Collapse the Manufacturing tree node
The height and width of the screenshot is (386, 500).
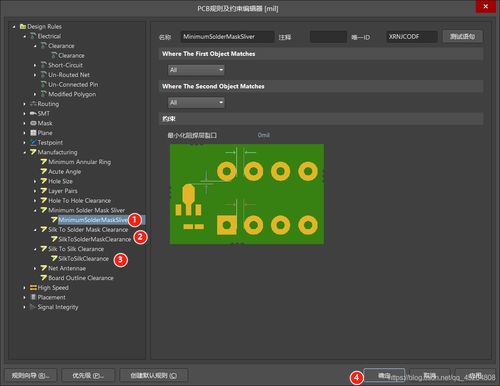tap(25, 152)
